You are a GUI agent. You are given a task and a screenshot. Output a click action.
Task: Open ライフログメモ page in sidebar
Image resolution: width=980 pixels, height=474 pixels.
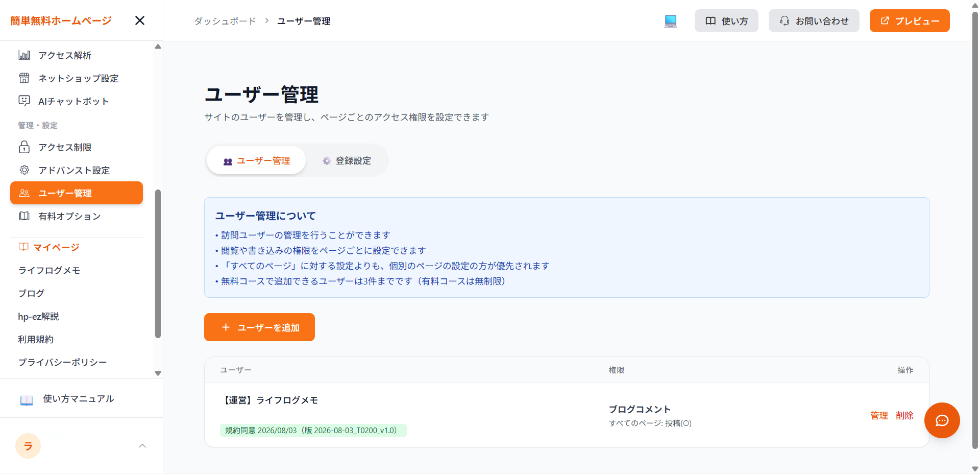click(x=49, y=270)
